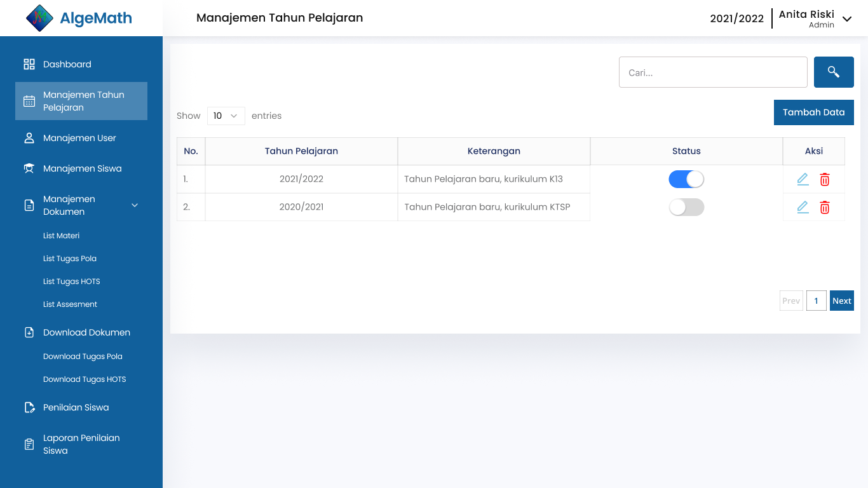Click the Penilaian Siswa edit-document icon
Viewport: 868px width, 488px height.
[x=29, y=407]
